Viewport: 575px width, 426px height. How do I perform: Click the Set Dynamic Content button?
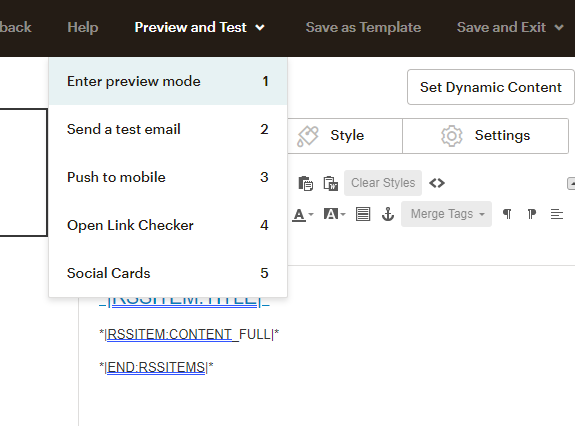(491, 87)
